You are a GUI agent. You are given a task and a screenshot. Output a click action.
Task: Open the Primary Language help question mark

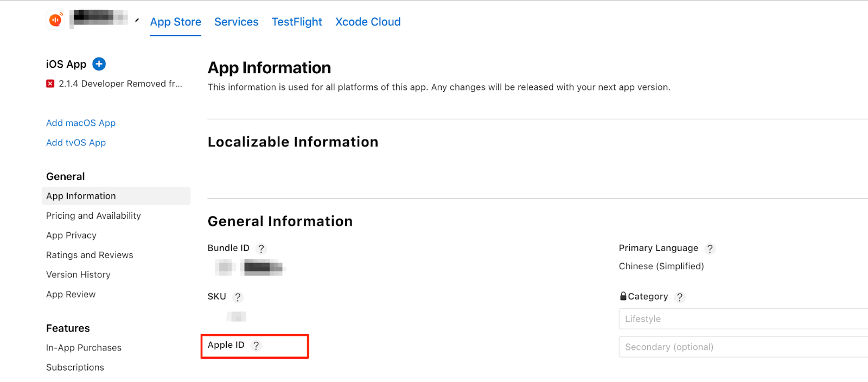pos(710,249)
